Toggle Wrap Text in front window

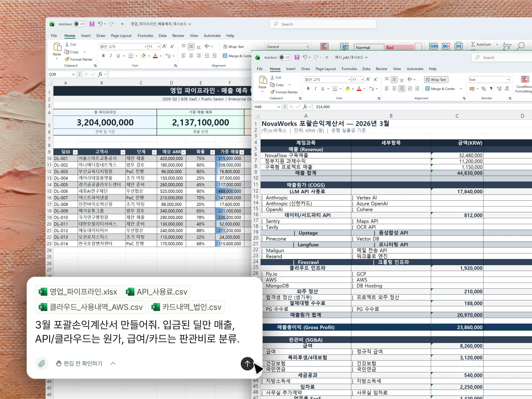pos(436,80)
